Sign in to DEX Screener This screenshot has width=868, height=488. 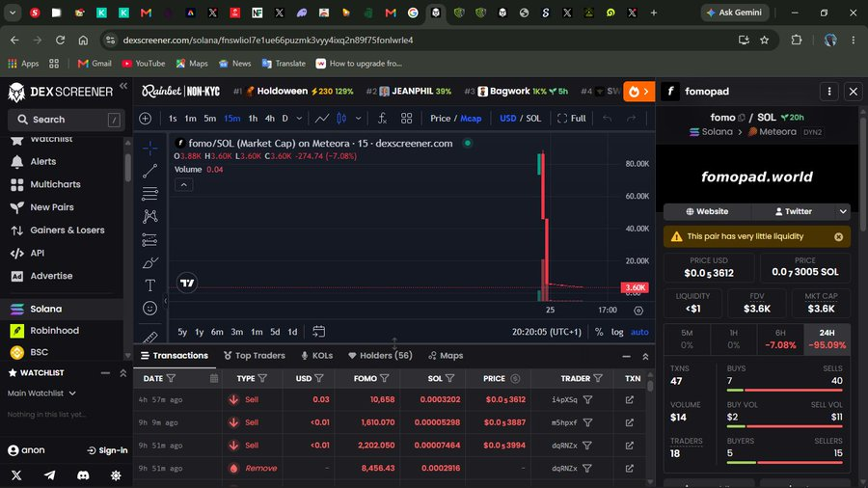point(107,450)
